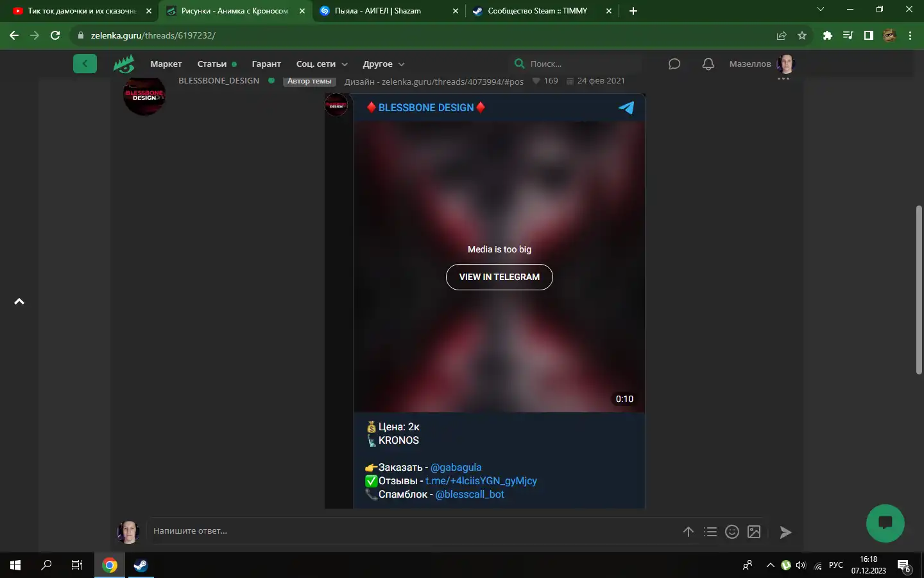Click the list formatting icon in reply box
Screen dimensions: 924x578
pyautogui.click(x=710, y=532)
